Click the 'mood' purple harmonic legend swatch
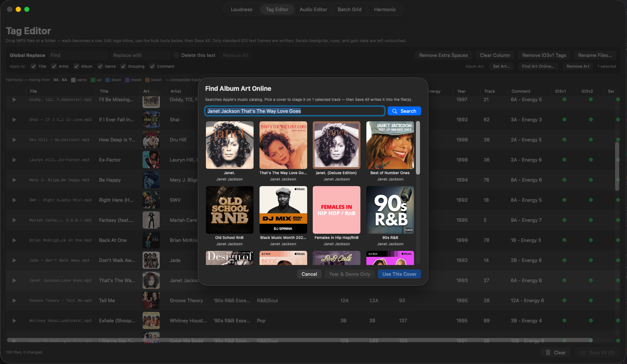 click(127, 80)
